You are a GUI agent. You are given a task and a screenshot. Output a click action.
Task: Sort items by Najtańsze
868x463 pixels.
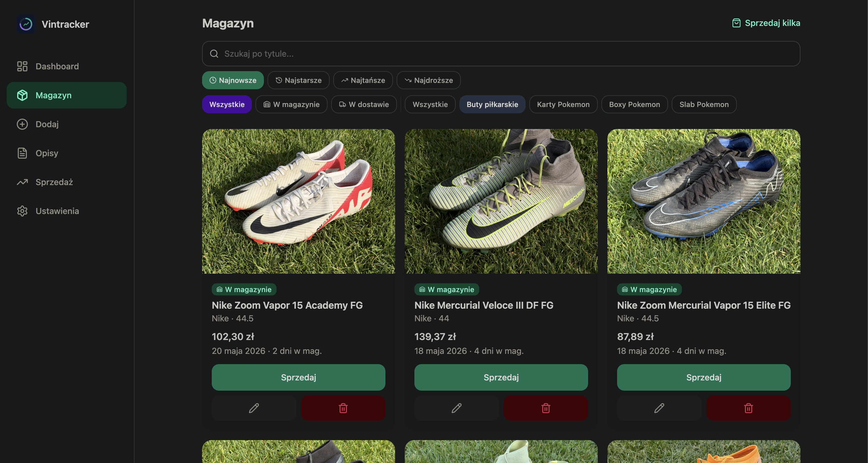coord(363,80)
